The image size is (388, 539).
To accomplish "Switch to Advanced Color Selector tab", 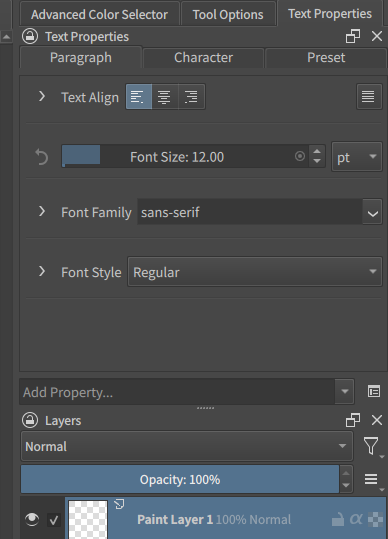I will click(x=99, y=14).
